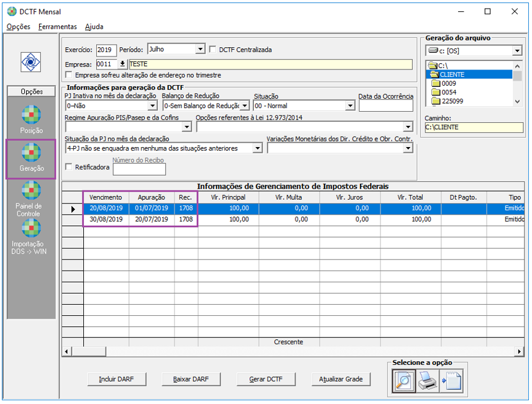Screen dimensions: 532x404
Task: Click the Empresa lookup arrow button
Action: point(122,64)
